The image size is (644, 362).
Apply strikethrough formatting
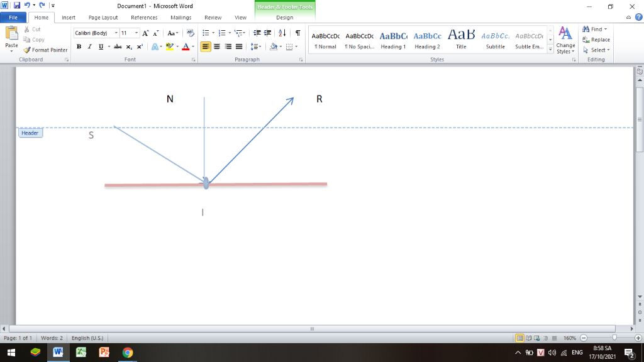click(118, 47)
